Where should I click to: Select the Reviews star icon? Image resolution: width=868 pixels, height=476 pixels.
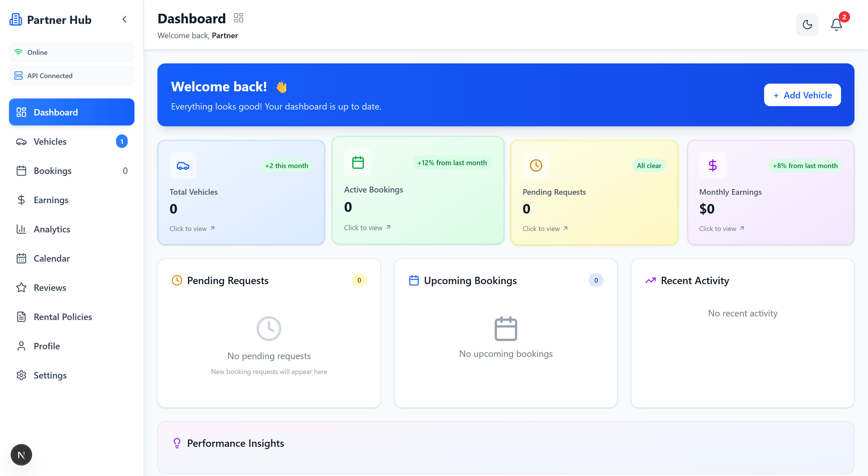(x=21, y=287)
